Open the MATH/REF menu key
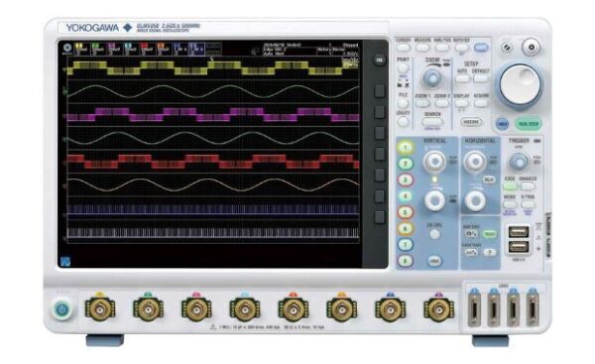 coord(461,48)
